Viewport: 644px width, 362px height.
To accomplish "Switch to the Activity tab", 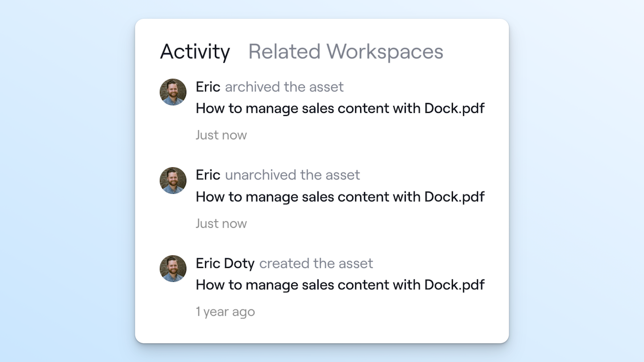I will (195, 52).
